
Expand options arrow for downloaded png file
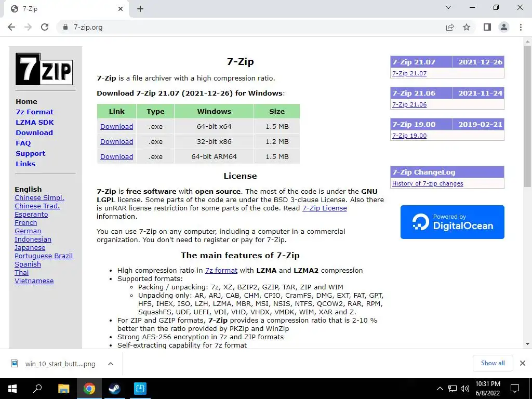pyautogui.click(x=110, y=364)
